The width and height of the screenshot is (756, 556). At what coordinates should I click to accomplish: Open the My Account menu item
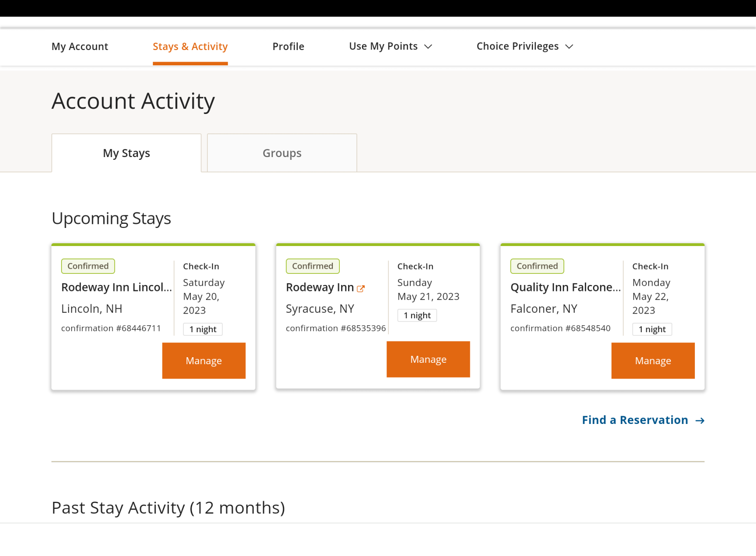[80, 47]
